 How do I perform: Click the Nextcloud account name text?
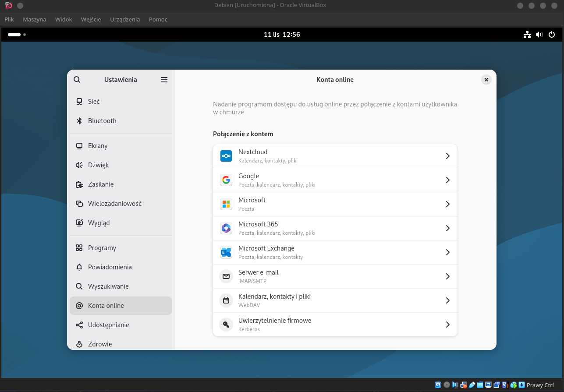point(253,152)
